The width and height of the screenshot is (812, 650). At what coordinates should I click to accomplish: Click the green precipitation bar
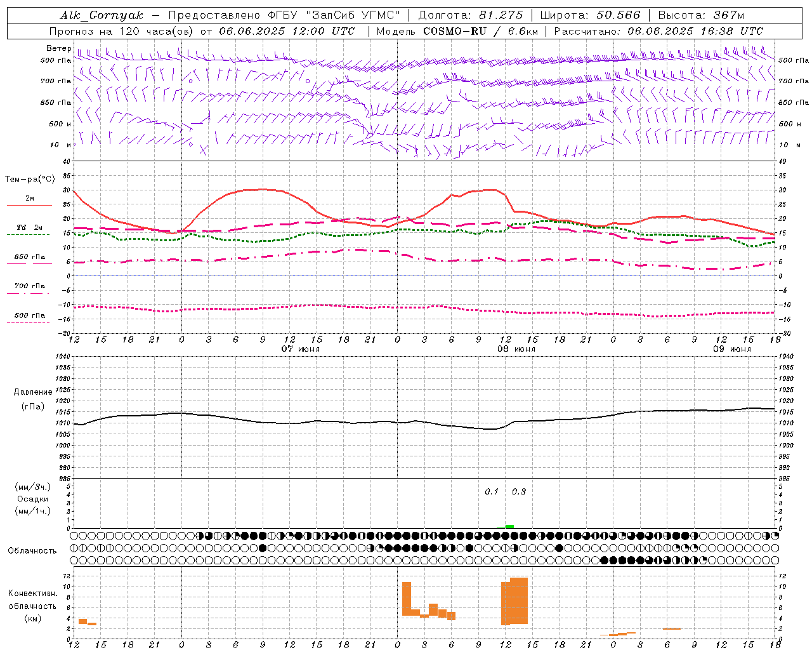509,526
